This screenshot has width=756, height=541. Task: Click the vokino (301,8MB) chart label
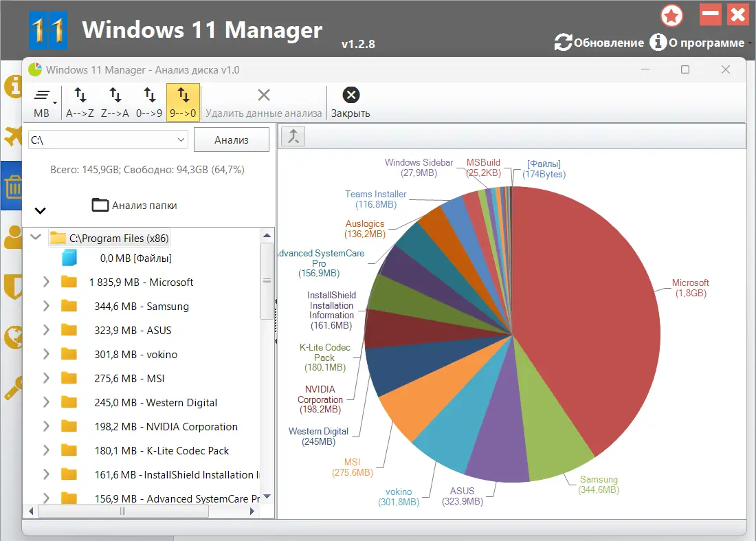(399, 496)
